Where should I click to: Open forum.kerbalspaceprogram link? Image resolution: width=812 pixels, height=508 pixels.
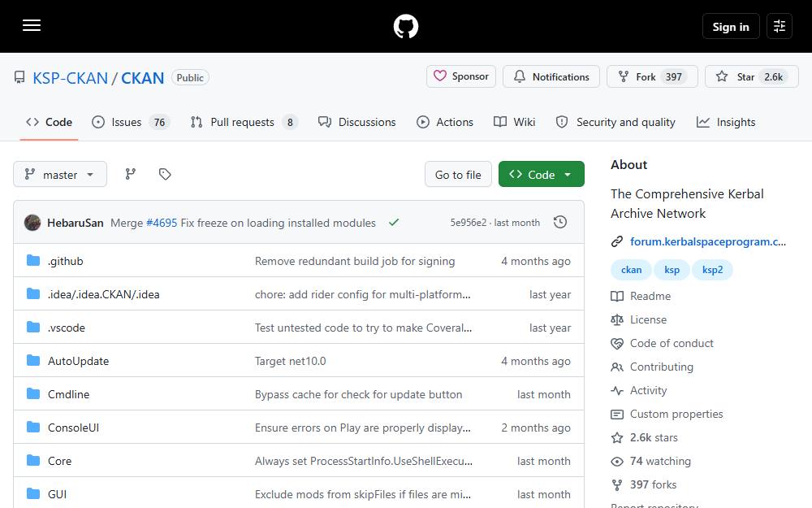coord(708,241)
